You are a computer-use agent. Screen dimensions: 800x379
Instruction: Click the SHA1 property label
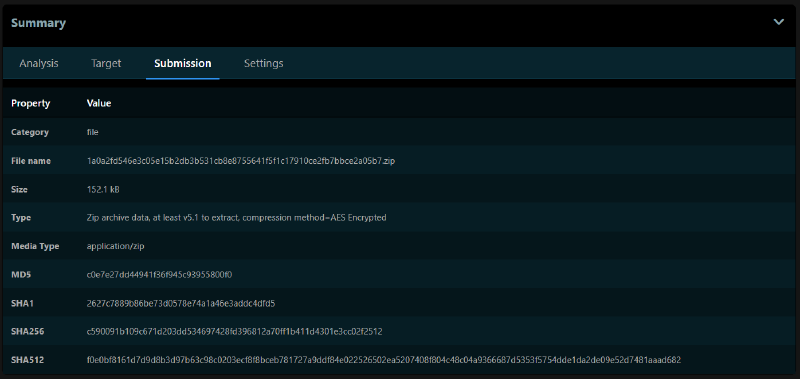22,303
